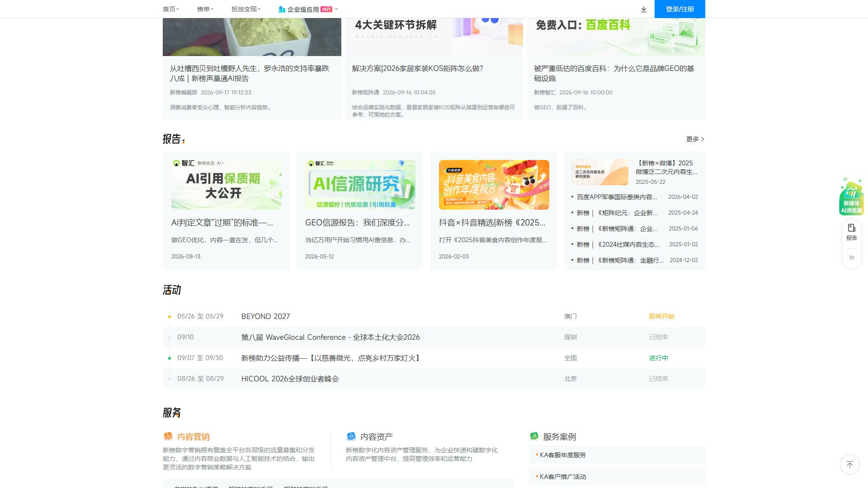868x488 pixels.
Task: Open the 泛二次元内容生态 report thumbnail
Action: 600,172
